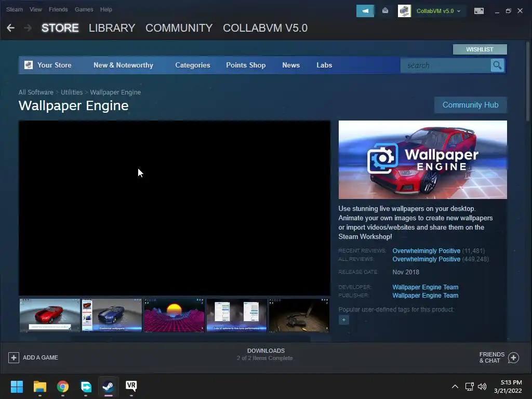
Task: Open the Categories menu
Action: pyautogui.click(x=192, y=65)
